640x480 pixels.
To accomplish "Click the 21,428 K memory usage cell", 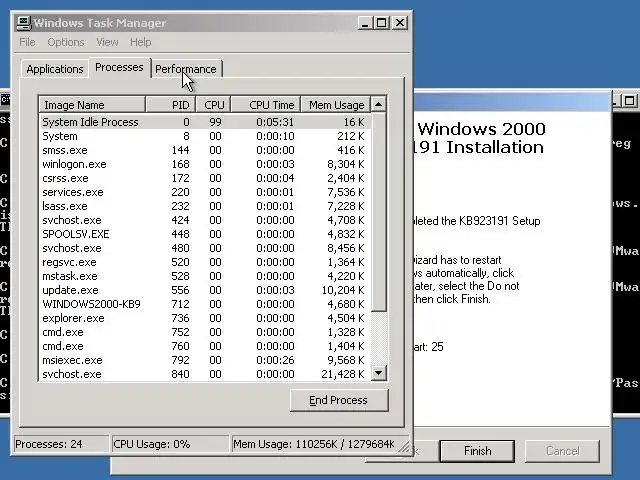I will pyautogui.click(x=343, y=374).
